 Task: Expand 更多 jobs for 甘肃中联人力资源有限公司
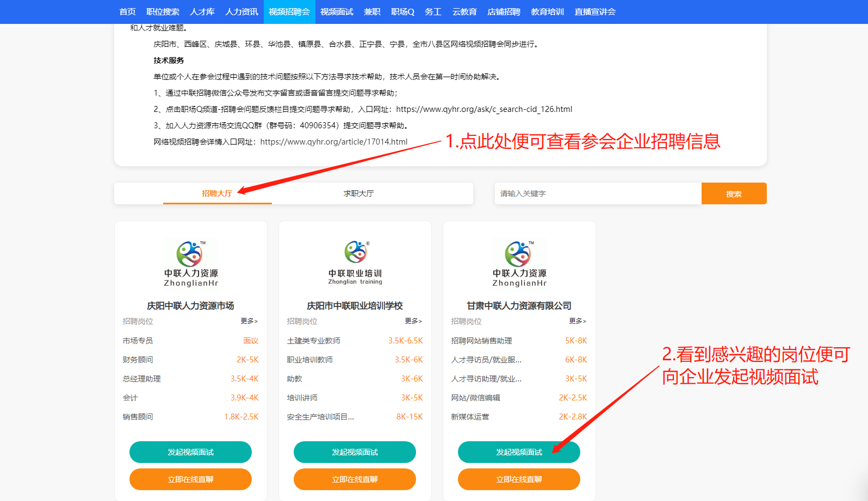[578, 321]
